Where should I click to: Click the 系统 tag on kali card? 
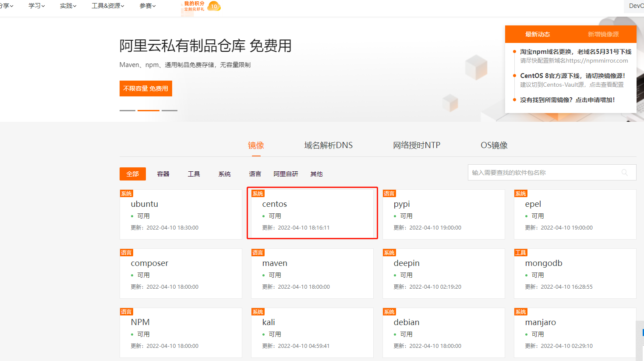point(258,312)
